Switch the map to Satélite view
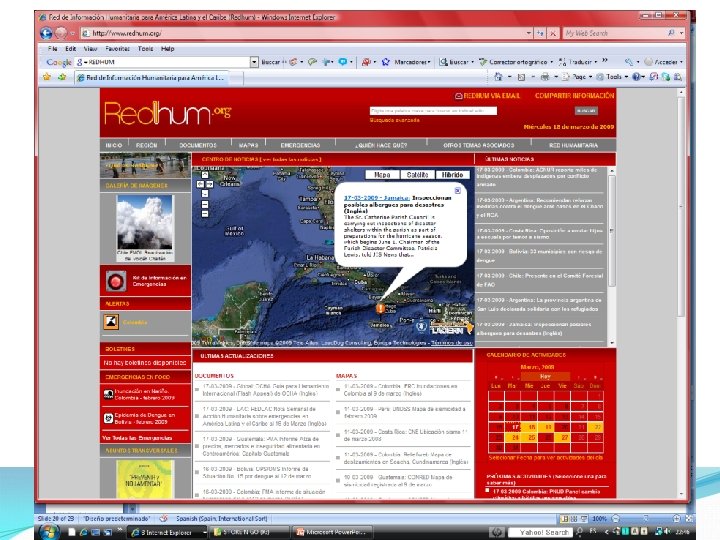The height and width of the screenshot is (540, 720). tap(417, 175)
